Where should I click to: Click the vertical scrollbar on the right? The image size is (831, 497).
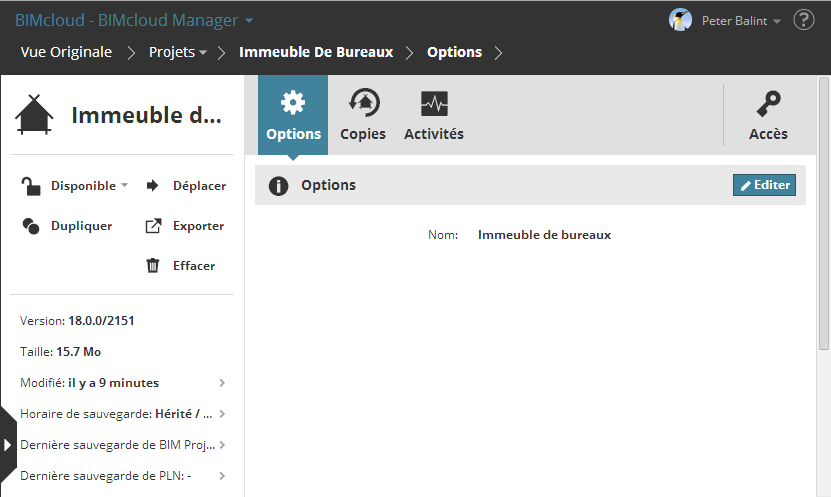(824, 212)
